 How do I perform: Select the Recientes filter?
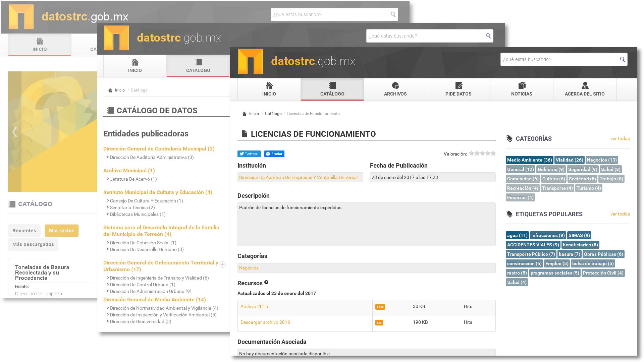pyautogui.click(x=24, y=231)
